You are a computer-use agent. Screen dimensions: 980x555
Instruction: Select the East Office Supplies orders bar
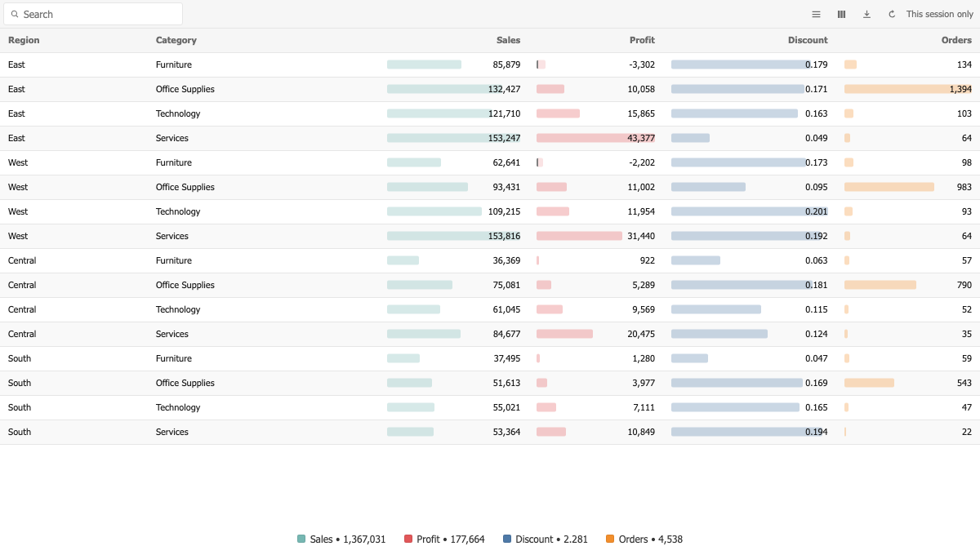pos(908,89)
